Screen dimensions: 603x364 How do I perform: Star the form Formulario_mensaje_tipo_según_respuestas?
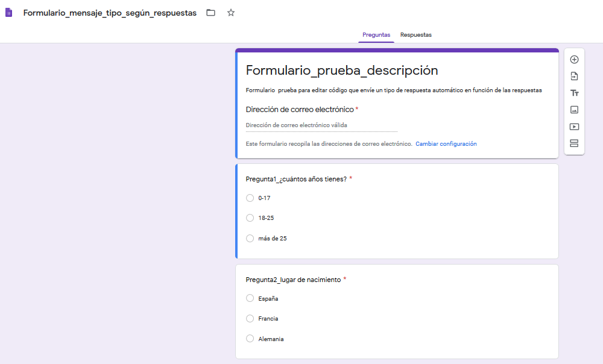click(231, 12)
